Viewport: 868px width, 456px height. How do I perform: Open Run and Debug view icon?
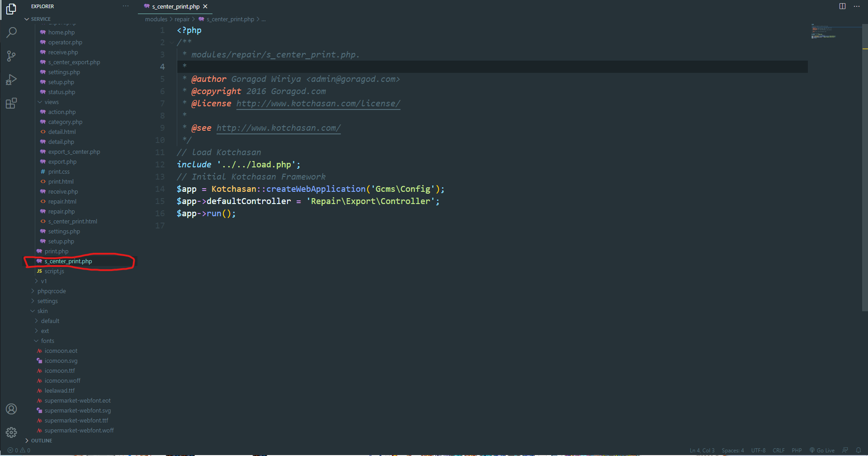pos(11,80)
